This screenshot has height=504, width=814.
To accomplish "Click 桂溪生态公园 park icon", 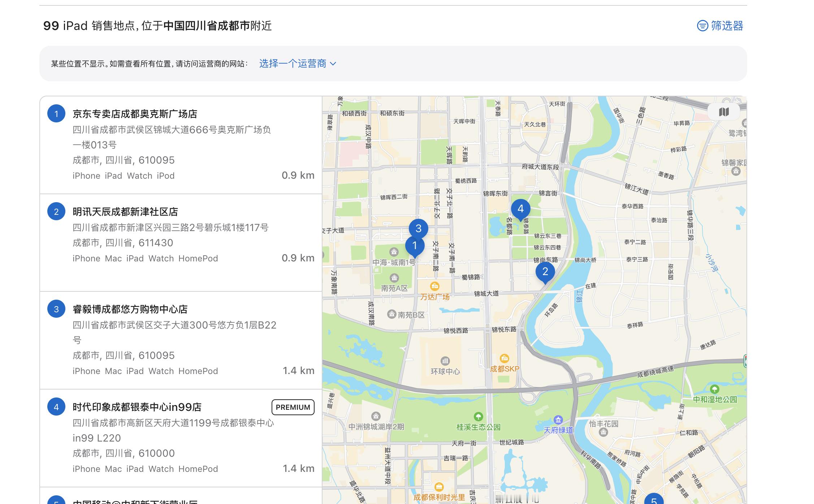I will tap(478, 417).
